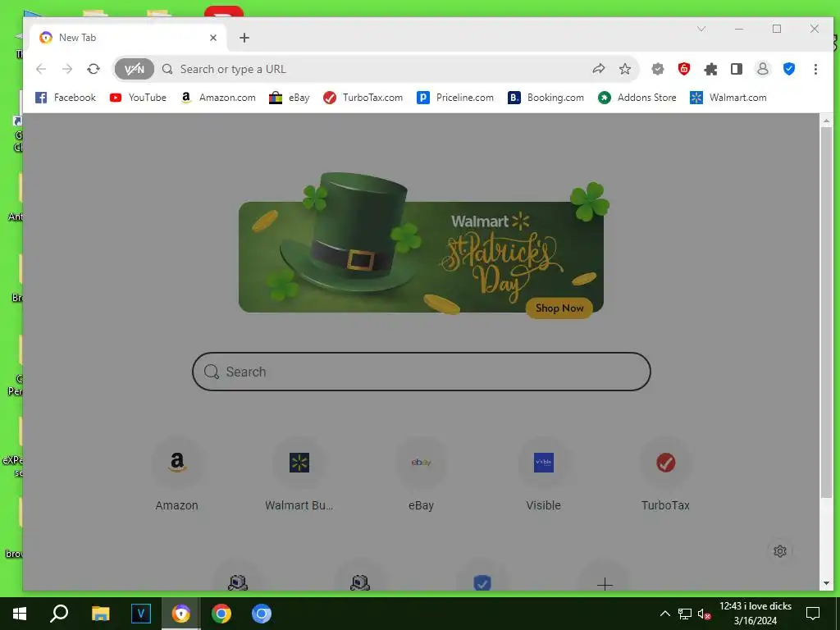Open the three-dot browser menu
Viewport: 840px width, 630px height.
[x=815, y=69]
